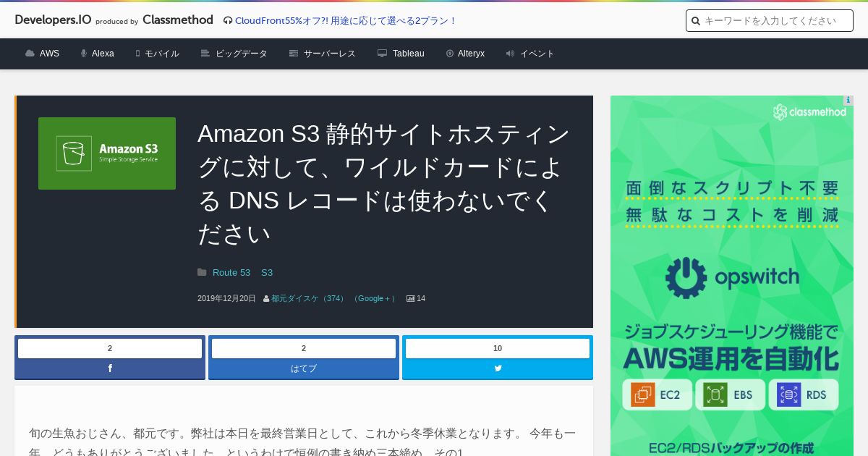This screenshot has width=868, height=456.
Task: Open the S3 category link
Action: click(267, 273)
